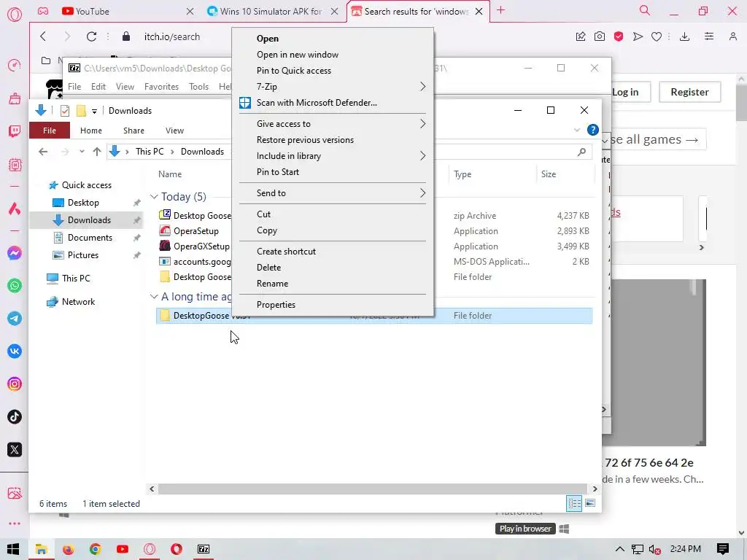Click Explorer horizontal scrollbar track
Screen dimensions: 747x560
click(373, 489)
